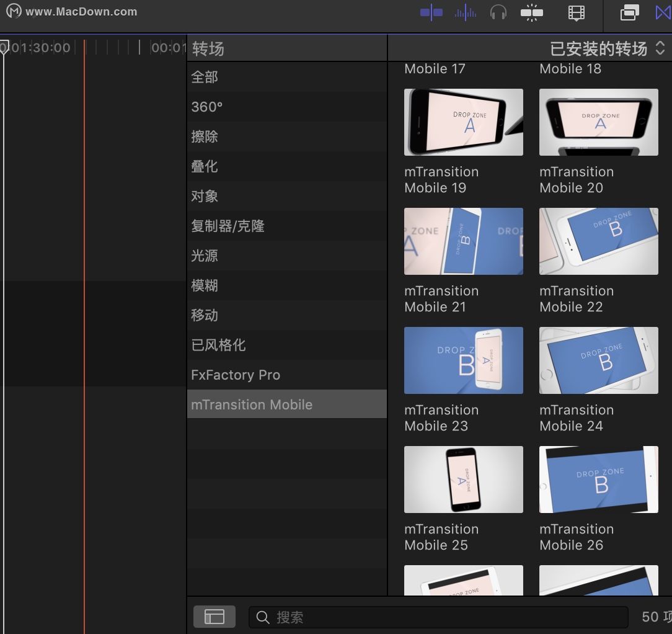Screen dimensions: 672x634
Task: Select mTransition Mobile 25 thumbnail
Action: 463,480
